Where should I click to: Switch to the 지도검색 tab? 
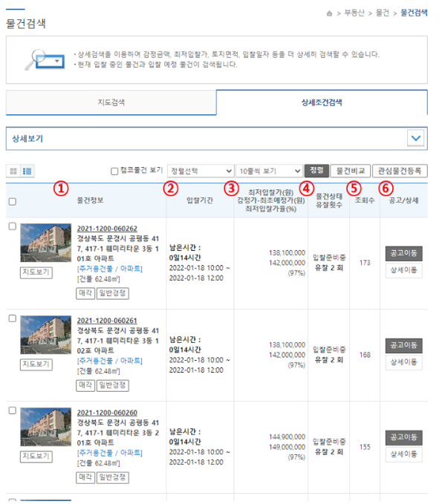(111, 102)
